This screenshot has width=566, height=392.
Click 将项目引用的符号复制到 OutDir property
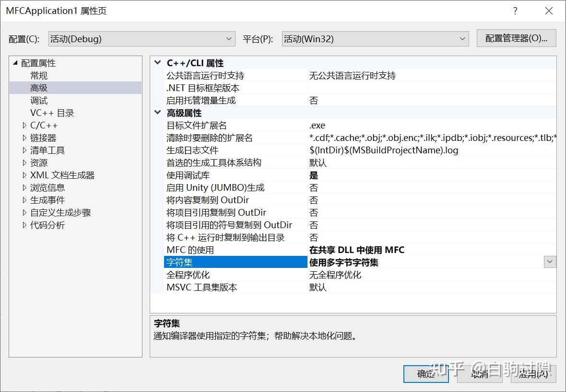click(x=360, y=225)
